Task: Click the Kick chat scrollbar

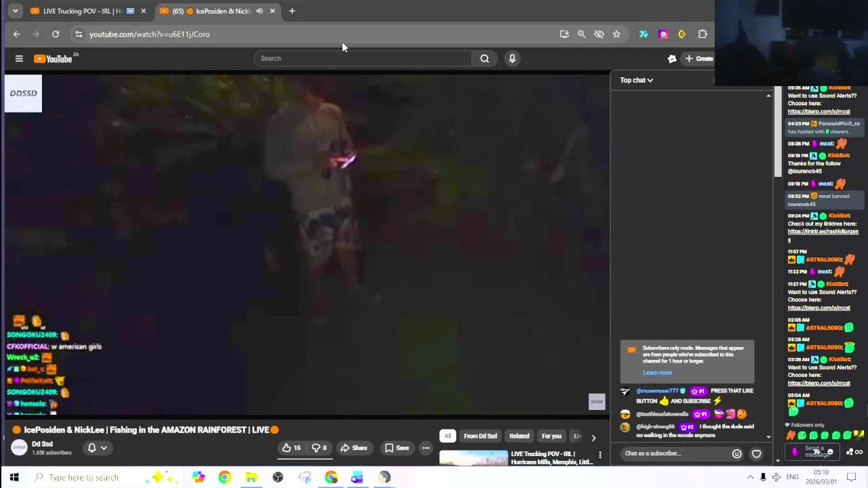Action: [x=778, y=132]
